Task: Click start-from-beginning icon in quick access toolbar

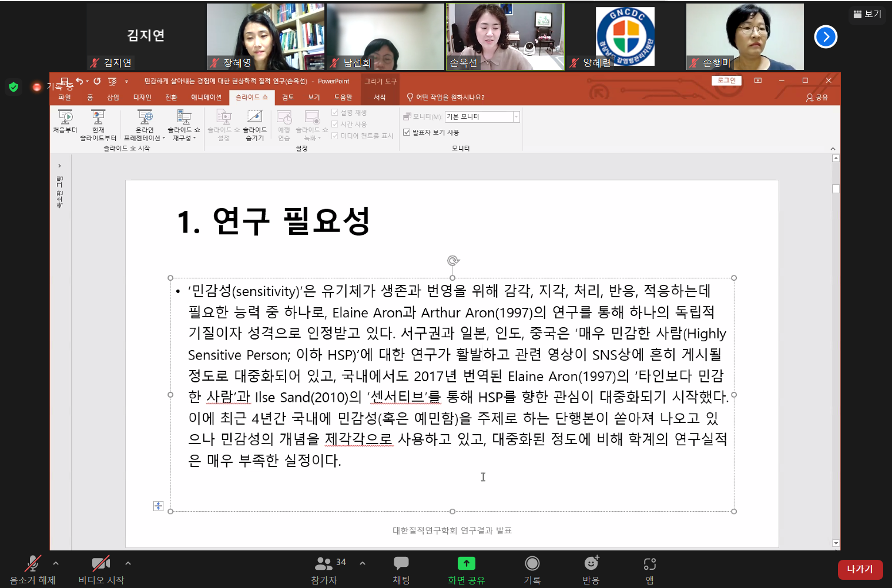Action: 112,81
